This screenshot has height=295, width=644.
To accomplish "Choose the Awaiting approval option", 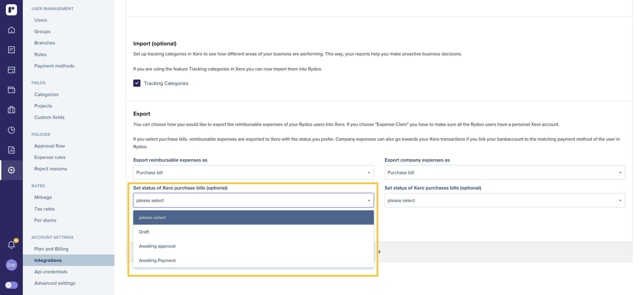I will tap(254, 246).
